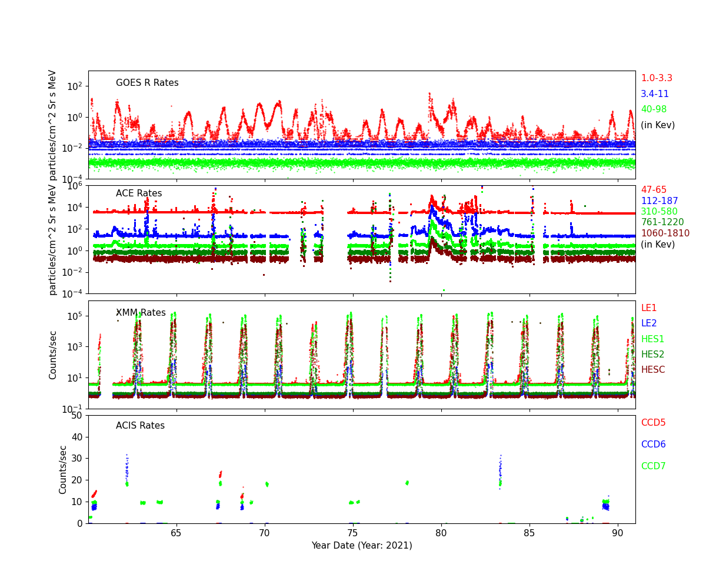Click the 'XMM Rates' panel title
Viewport: 706px width, 588px height.
pos(141,313)
